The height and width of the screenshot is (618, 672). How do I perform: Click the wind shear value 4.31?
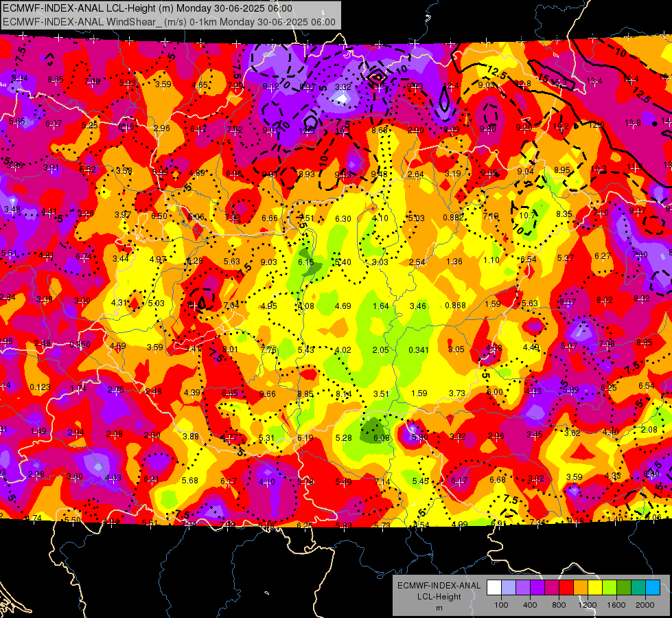click(x=119, y=302)
